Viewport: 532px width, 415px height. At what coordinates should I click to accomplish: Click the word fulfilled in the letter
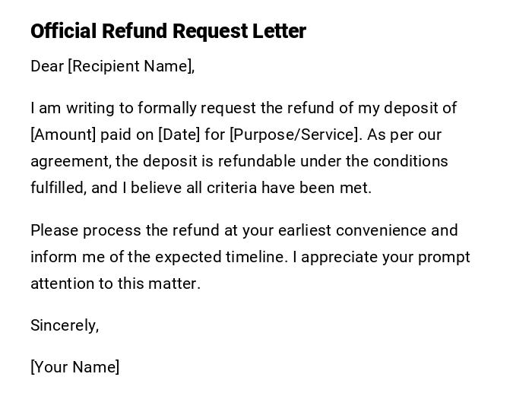57,188
